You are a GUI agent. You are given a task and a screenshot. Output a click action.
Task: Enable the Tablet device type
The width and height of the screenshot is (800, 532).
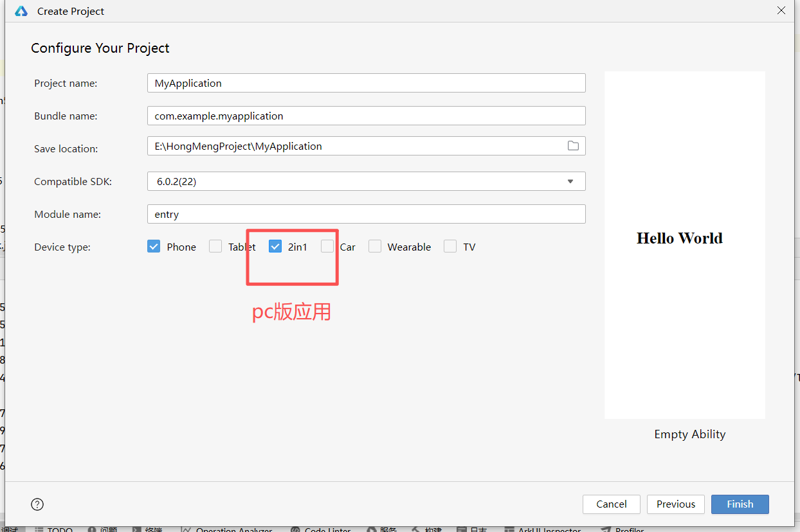[215, 247]
